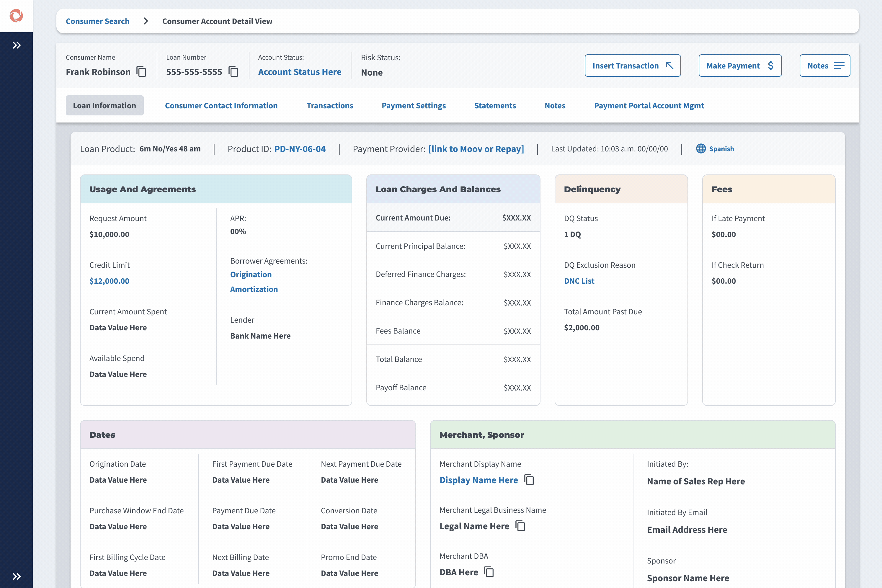Image resolution: width=882 pixels, height=588 pixels.
Task: Copy the merchant display name
Action: pos(529,480)
